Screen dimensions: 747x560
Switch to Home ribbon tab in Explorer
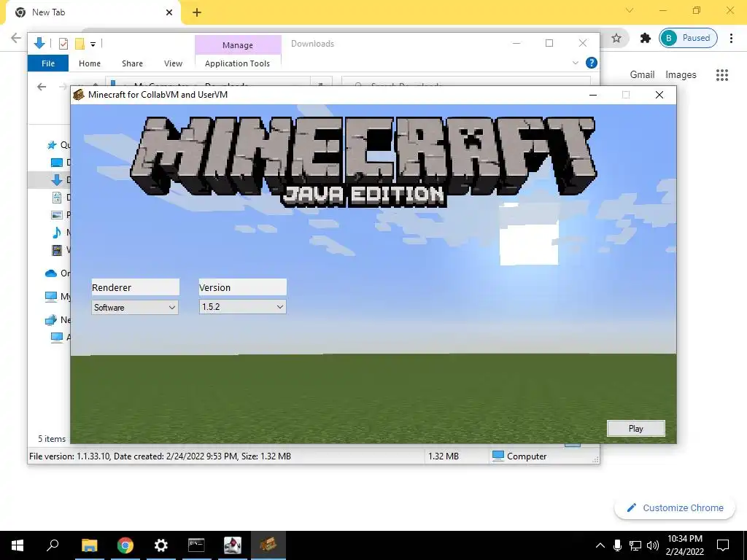pos(90,63)
